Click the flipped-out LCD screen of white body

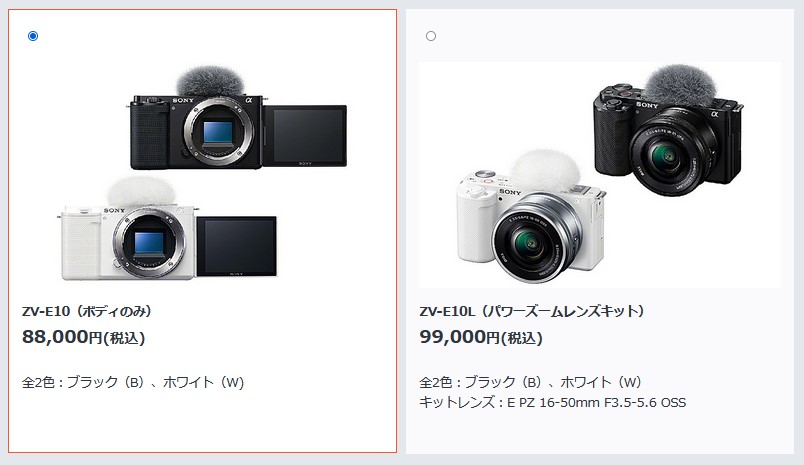(236, 247)
